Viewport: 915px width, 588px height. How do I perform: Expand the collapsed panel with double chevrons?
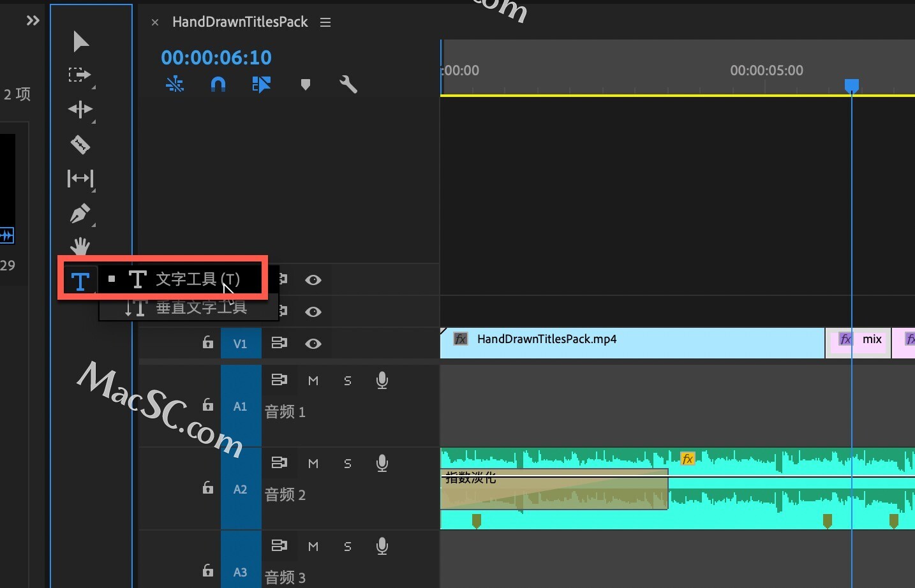(x=33, y=21)
